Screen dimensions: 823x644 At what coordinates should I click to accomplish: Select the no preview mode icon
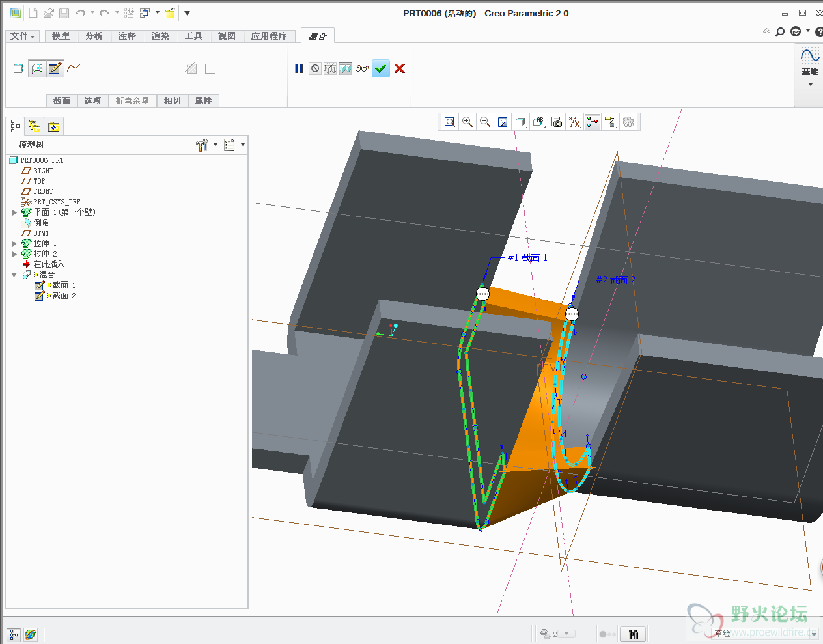point(315,68)
